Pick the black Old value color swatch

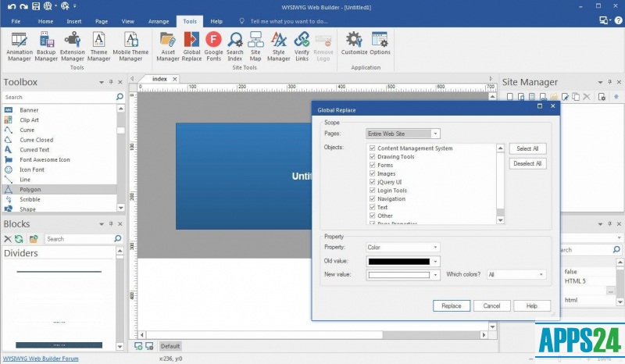point(398,262)
